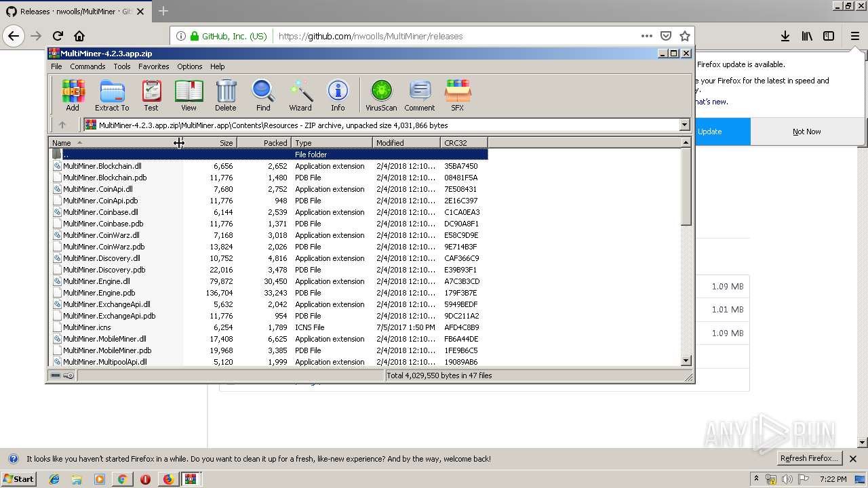
Task: Click the SFX toolbar icon
Action: coord(458,95)
